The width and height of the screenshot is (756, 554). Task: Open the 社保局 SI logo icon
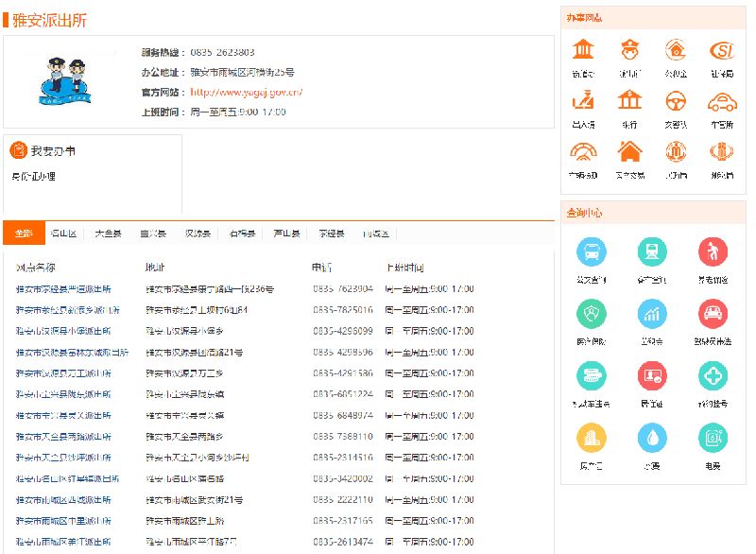point(722,50)
